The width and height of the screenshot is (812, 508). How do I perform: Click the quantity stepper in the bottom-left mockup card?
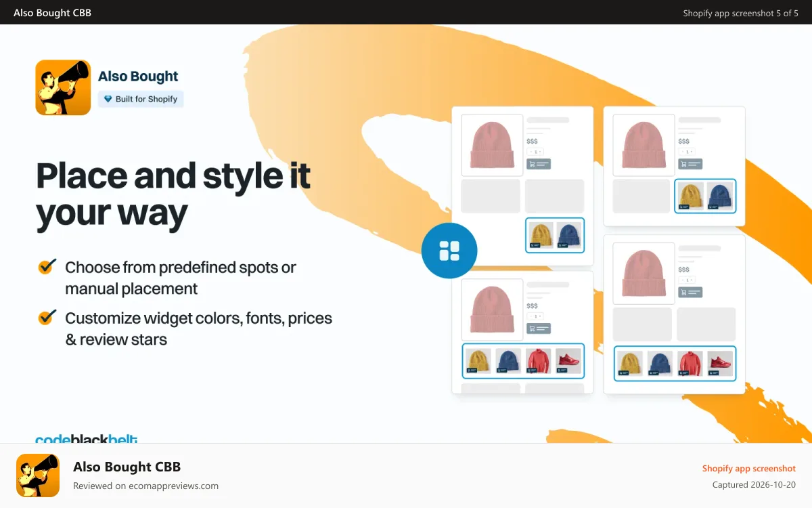[x=535, y=316]
